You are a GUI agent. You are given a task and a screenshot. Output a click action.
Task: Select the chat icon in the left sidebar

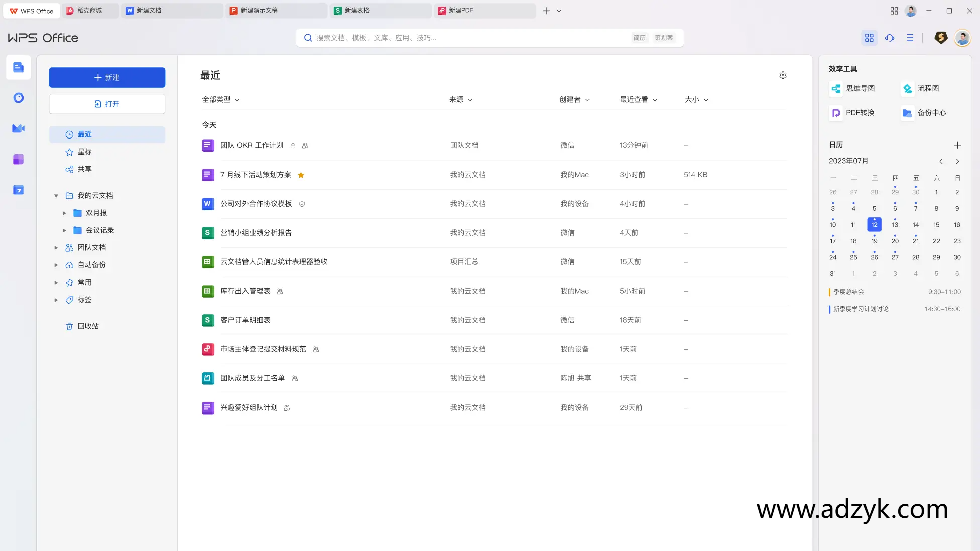tap(18, 98)
